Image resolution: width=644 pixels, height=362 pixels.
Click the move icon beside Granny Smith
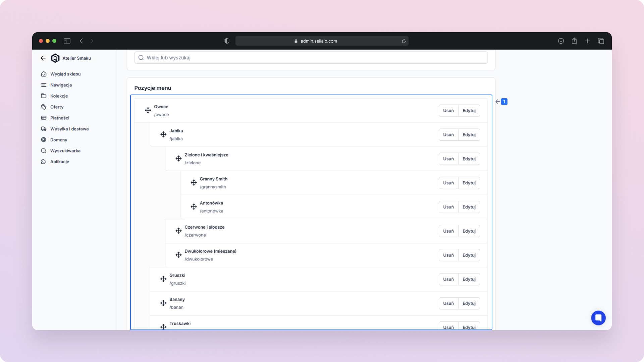tap(194, 183)
